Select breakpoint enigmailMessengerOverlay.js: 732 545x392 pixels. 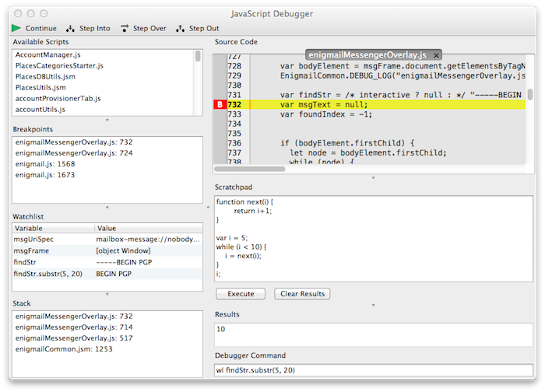click(x=74, y=142)
